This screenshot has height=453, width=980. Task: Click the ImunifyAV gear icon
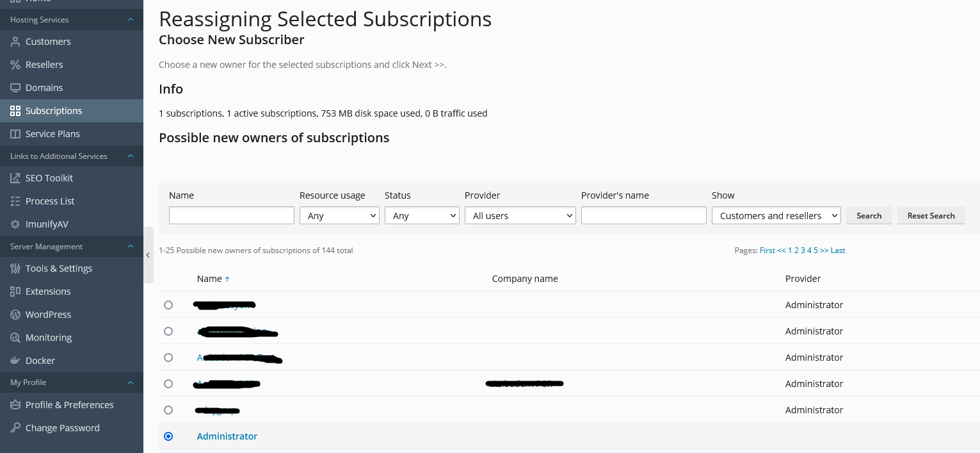[x=15, y=224]
